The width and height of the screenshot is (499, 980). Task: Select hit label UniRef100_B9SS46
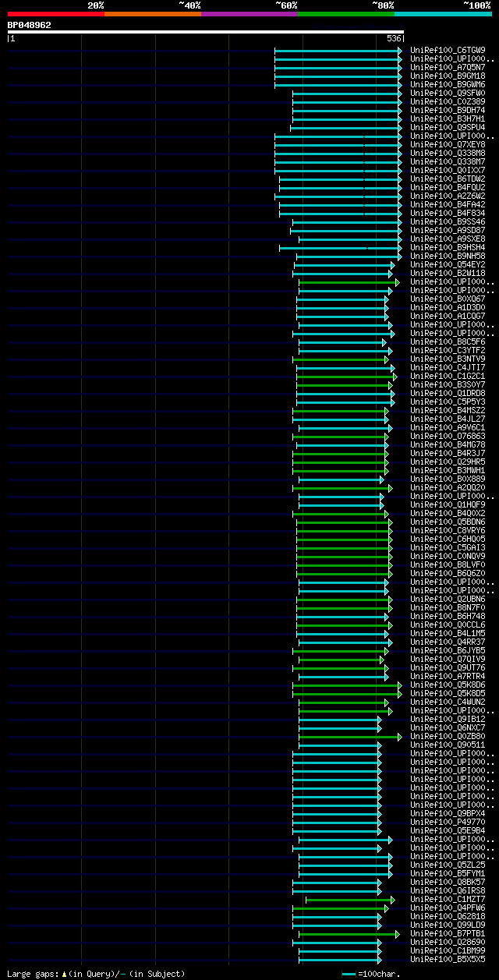click(448, 222)
